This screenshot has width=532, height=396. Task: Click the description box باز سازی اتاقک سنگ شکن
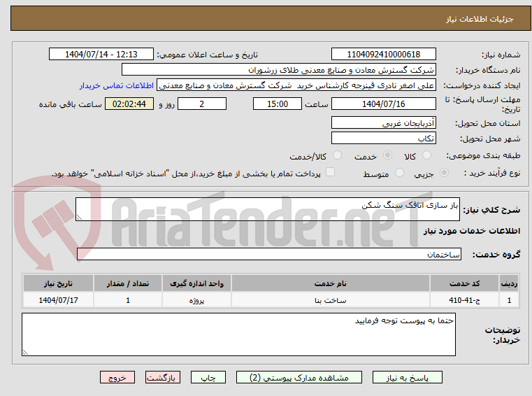pyautogui.click(x=267, y=209)
